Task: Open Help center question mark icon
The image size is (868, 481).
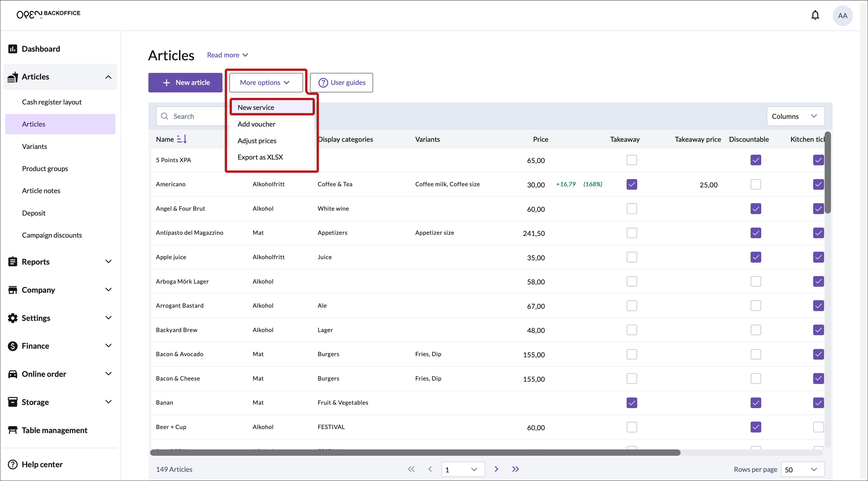Action: [12, 464]
